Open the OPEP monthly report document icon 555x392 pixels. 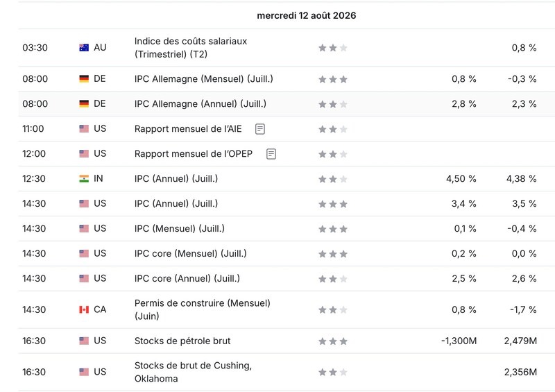pos(271,154)
